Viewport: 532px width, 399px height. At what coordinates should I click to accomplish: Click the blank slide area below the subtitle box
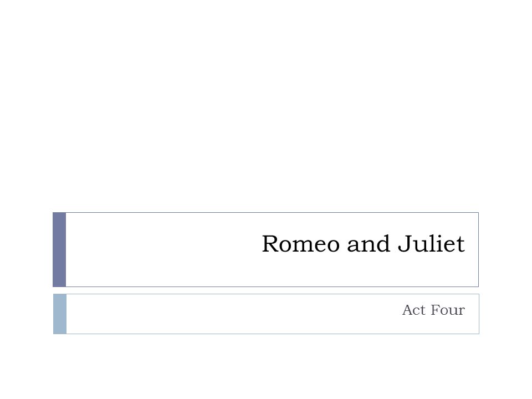tap(266, 366)
